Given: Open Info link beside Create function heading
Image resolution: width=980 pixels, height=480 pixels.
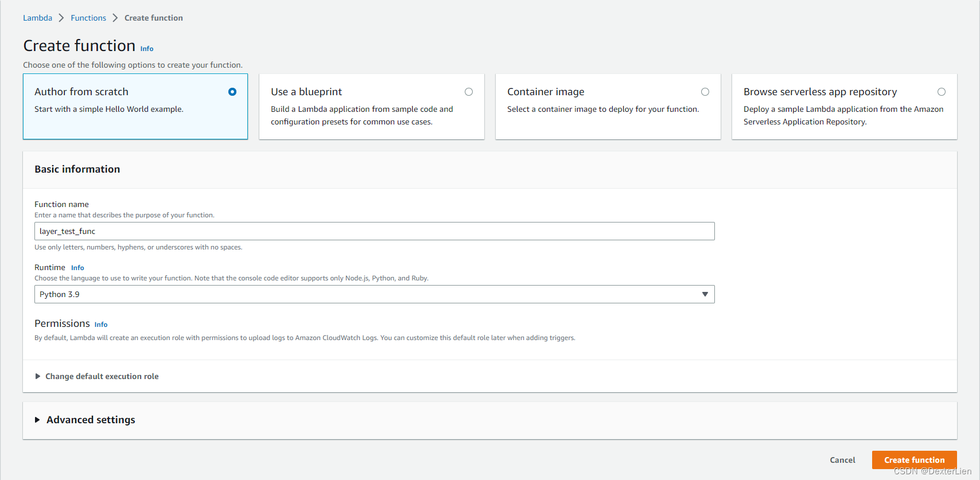Looking at the screenshot, I should pyautogui.click(x=147, y=49).
